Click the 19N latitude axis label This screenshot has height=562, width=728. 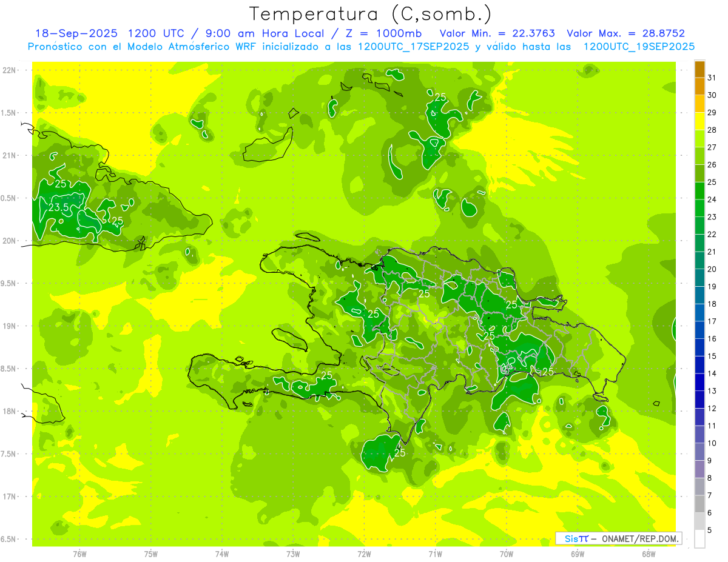10,326
